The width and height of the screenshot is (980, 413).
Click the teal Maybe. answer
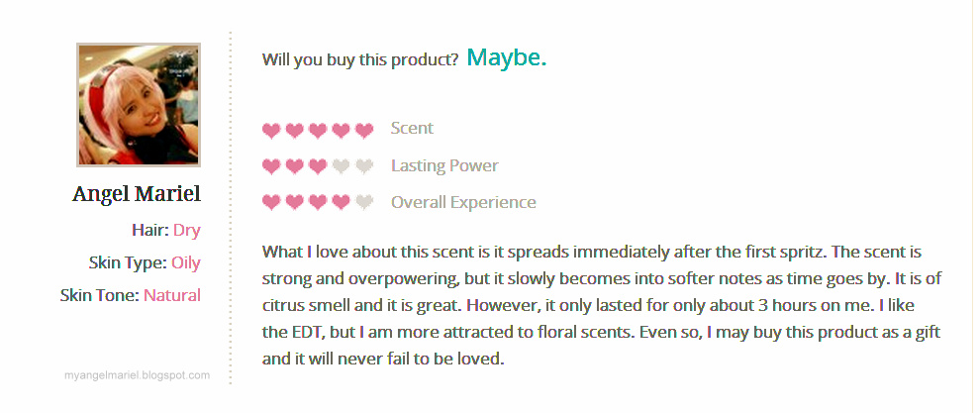pyautogui.click(x=506, y=58)
